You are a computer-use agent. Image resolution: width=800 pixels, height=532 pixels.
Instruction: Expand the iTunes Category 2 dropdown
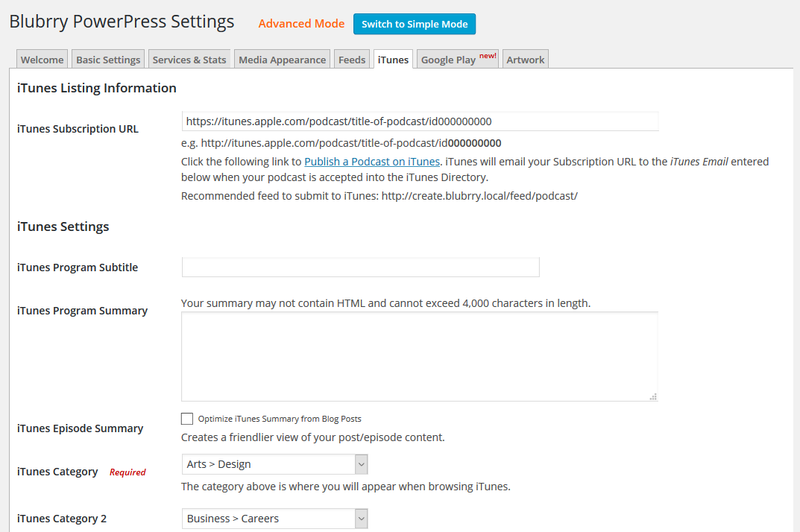(274, 519)
